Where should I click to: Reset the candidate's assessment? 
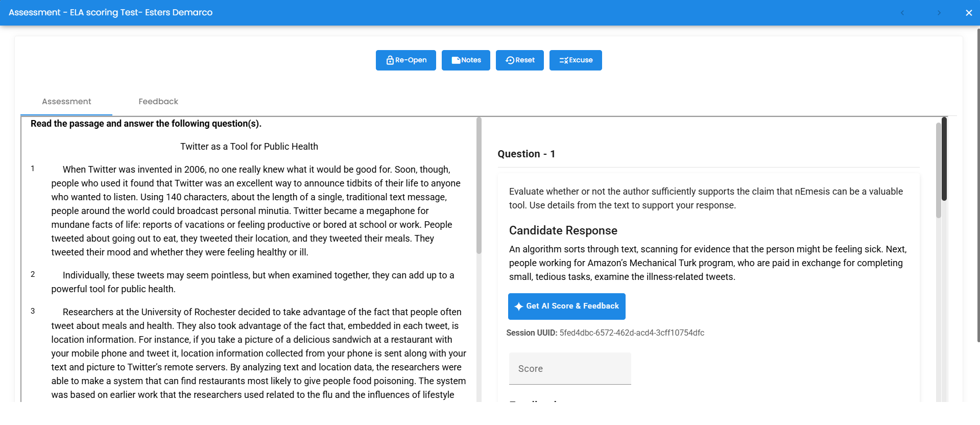click(x=519, y=60)
